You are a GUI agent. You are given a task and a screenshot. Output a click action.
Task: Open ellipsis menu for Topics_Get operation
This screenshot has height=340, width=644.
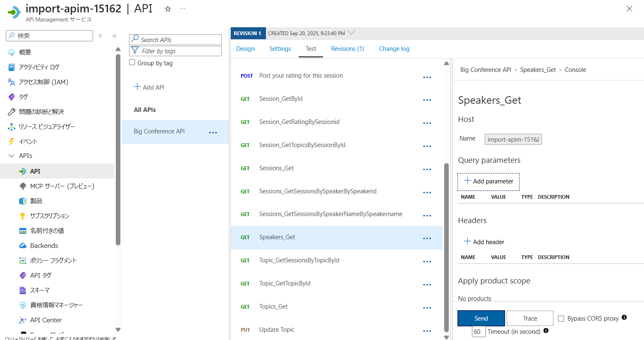coord(427,308)
